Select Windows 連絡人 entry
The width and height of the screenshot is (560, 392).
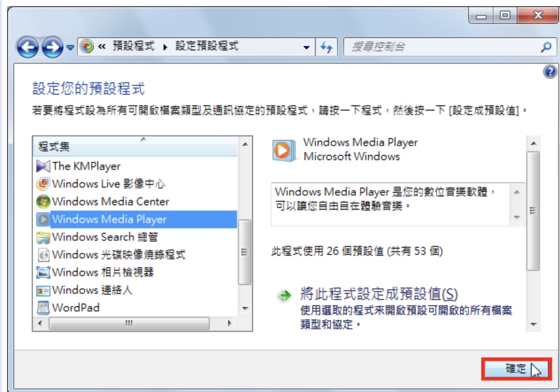pyautogui.click(x=92, y=290)
